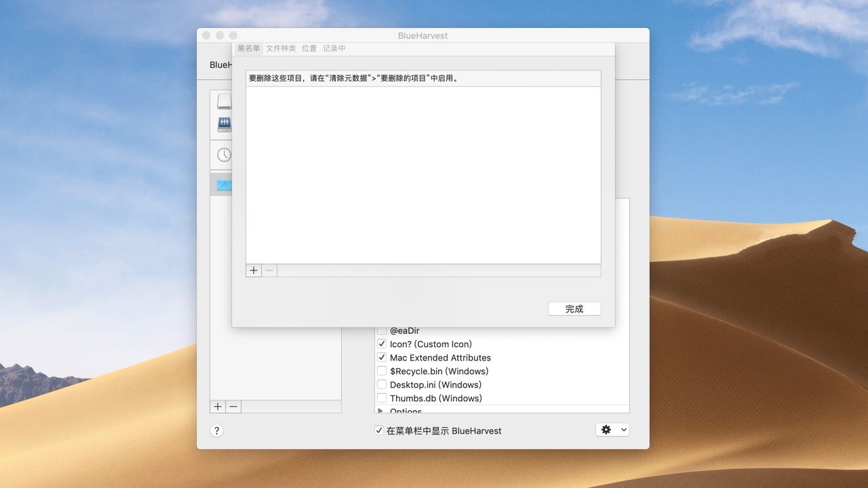The image size is (868, 488).
Task: Uncheck Icon? (Custom Icon) checkbox
Action: pyautogui.click(x=382, y=344)
